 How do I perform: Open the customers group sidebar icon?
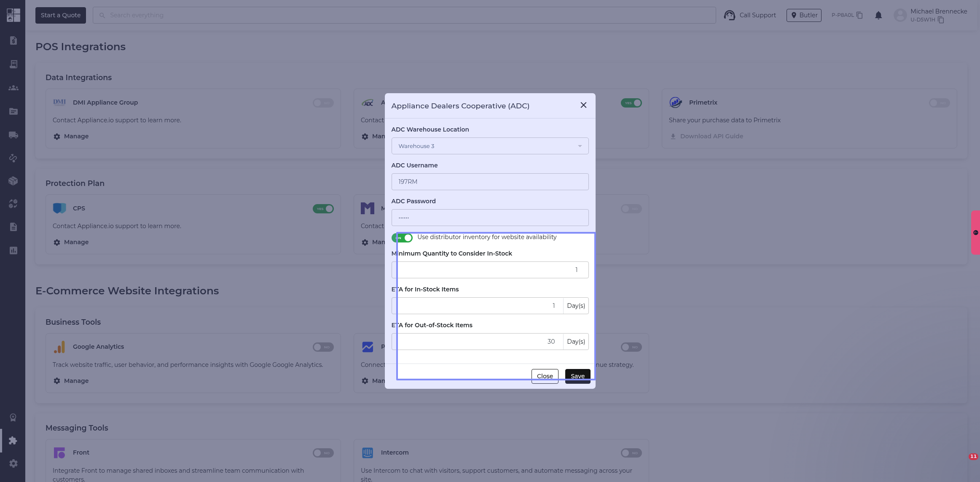pyautogui.click(x=13, y=88)
